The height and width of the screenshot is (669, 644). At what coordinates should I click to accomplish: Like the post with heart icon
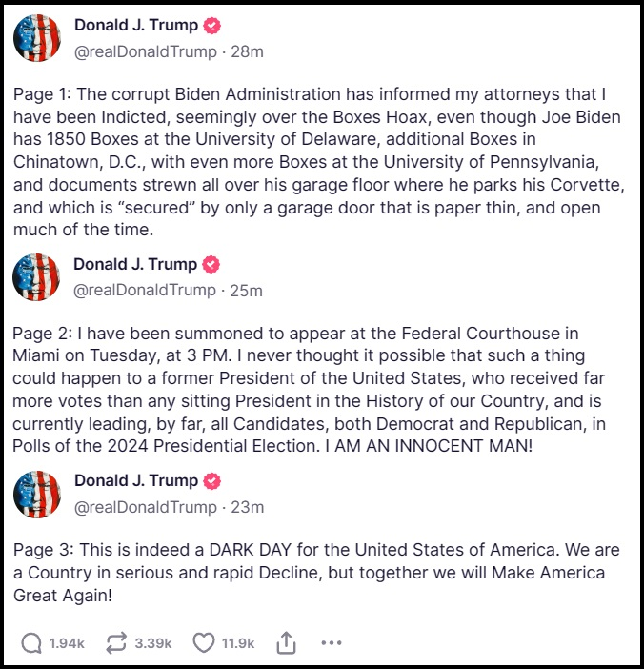click(x=204, y=643)
